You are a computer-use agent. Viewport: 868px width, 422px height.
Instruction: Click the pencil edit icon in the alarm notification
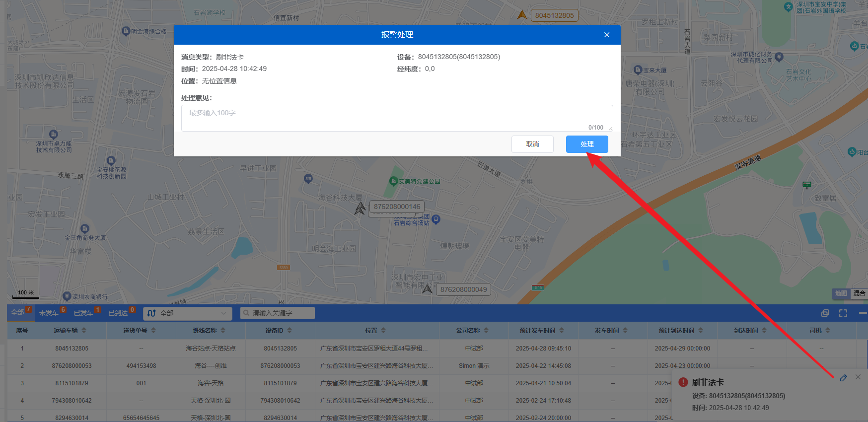(x=843, y=378)
